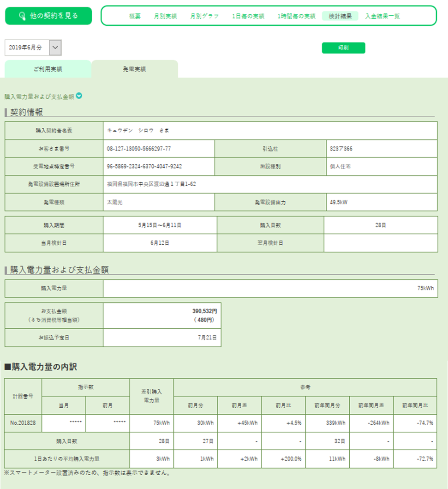This screenshot has height=489, width=448.
Task: Open the 概要 menu tab
Action: point(135,16)
